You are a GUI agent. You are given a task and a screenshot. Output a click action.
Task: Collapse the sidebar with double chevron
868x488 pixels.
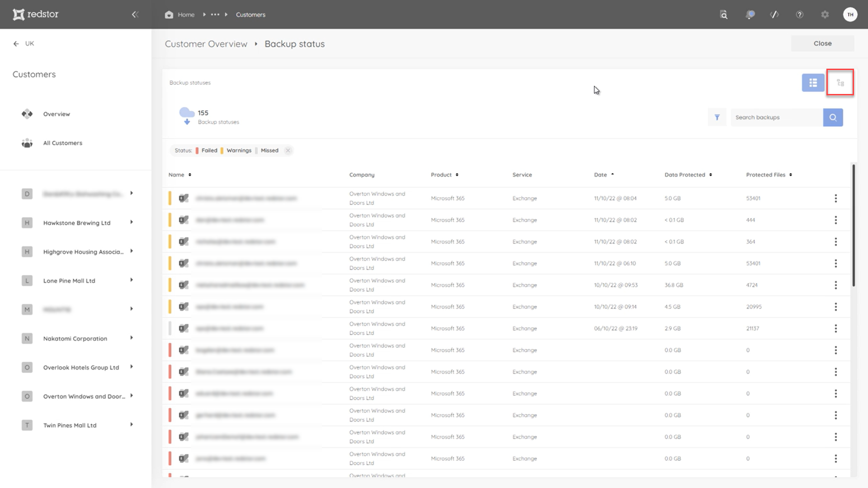135,14
